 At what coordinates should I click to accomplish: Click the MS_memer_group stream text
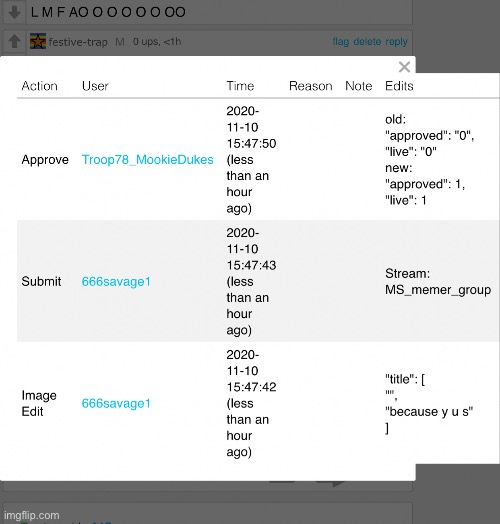click(x=438, y=290)
